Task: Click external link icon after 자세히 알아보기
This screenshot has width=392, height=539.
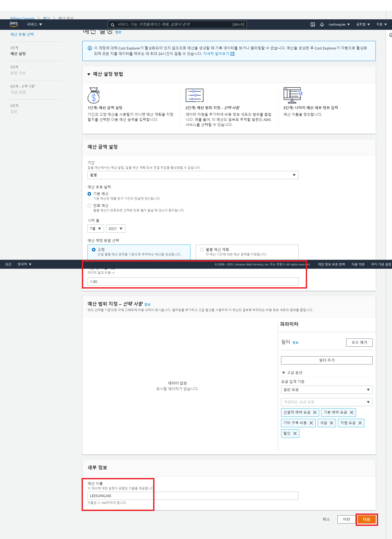Action: (232, 54)
